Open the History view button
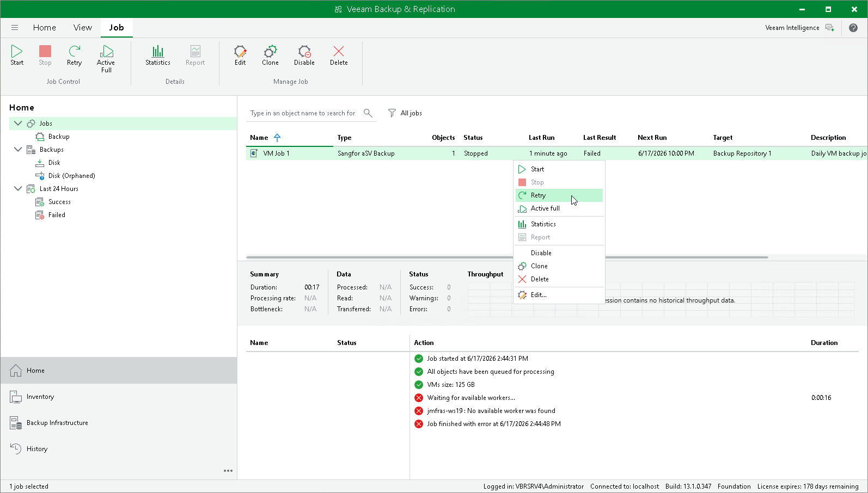Viewport: 868px width, 493px height. [119, 449]
